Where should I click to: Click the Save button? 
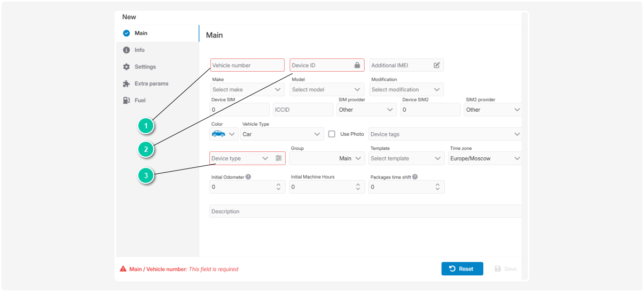[505, 268]
